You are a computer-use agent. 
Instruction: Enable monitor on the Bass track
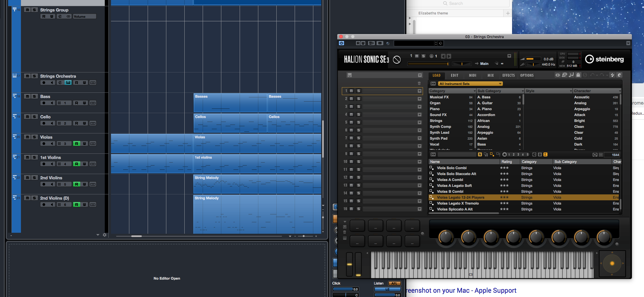52,103
